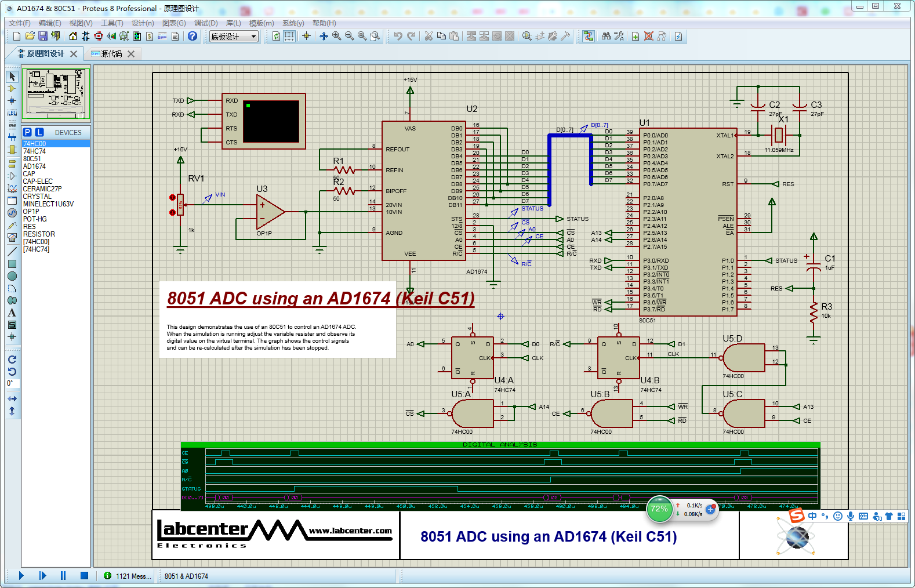
Task: Click the rotation angle field
Action: (13, 383)
